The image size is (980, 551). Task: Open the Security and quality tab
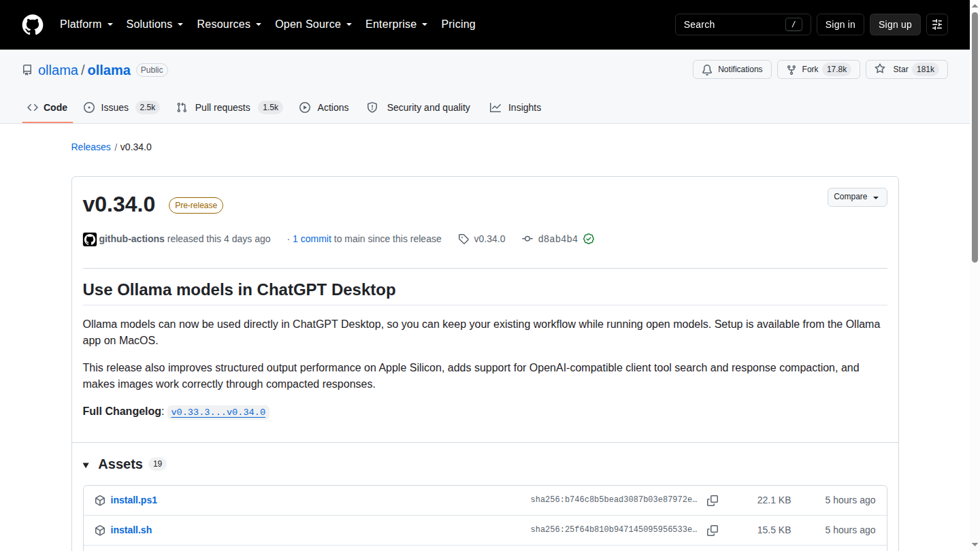tap(419, 107)
